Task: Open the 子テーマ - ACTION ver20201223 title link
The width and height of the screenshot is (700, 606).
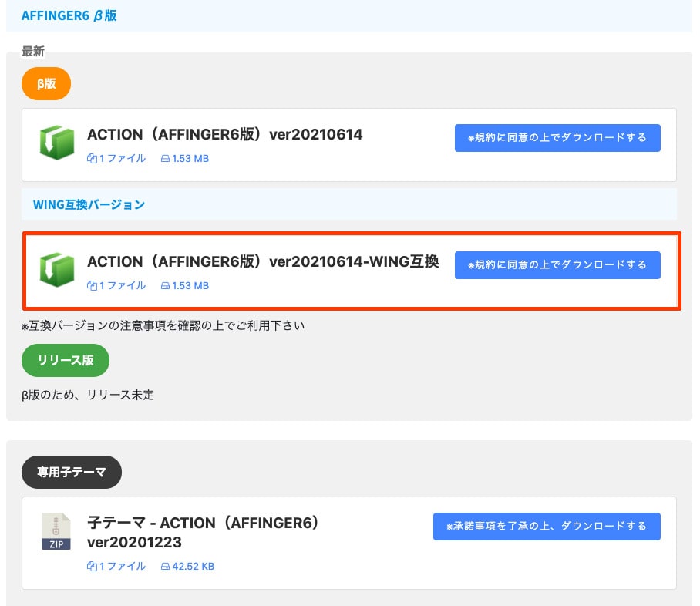Action: (x=203, y=532)
